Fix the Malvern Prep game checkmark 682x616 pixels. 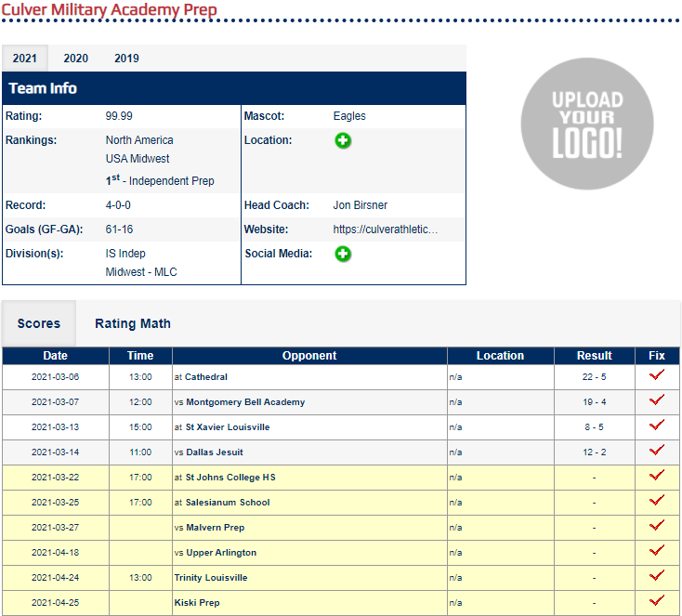coord(657,525)
